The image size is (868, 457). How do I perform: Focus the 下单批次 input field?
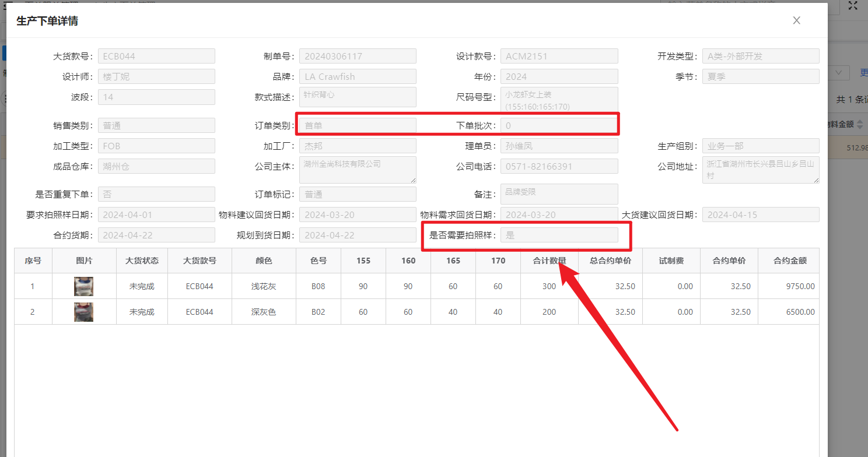click(x=558, y=125)
